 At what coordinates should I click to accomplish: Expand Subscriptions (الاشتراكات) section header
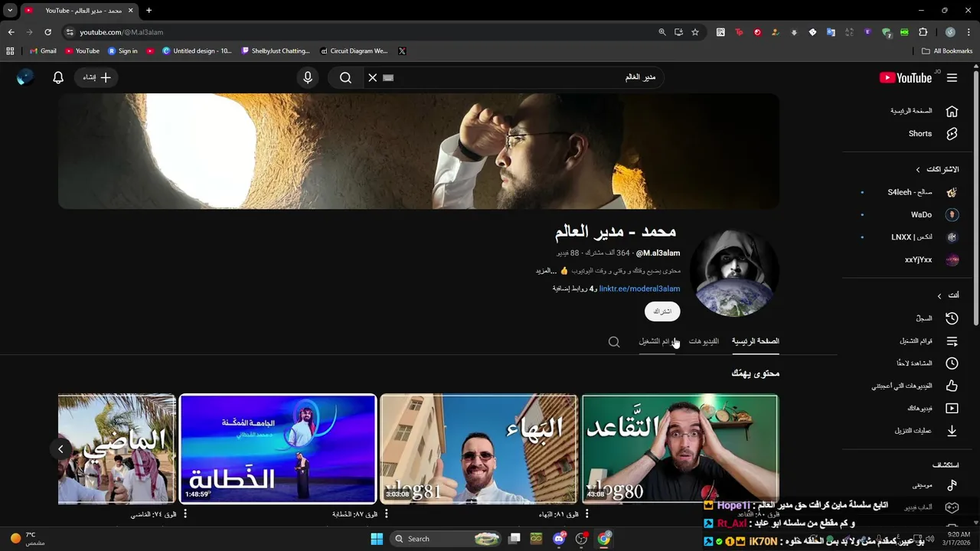[938, 169]
